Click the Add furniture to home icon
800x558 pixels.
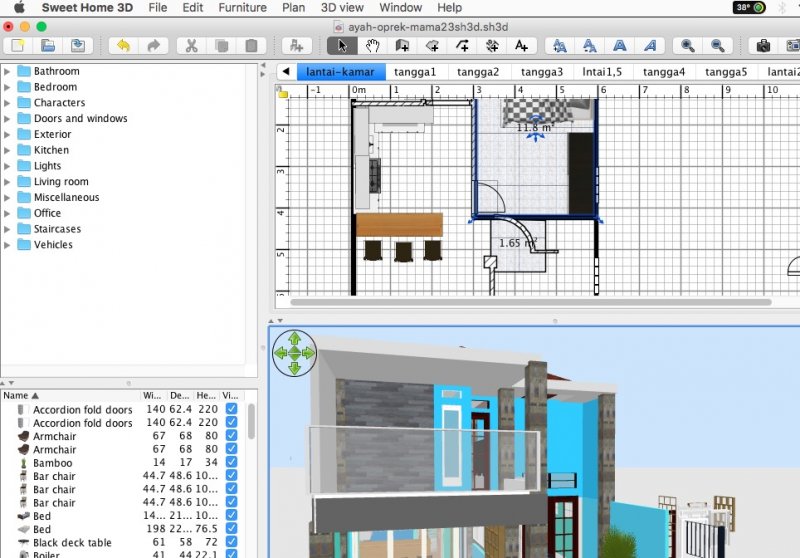click(x=295, y=46)
